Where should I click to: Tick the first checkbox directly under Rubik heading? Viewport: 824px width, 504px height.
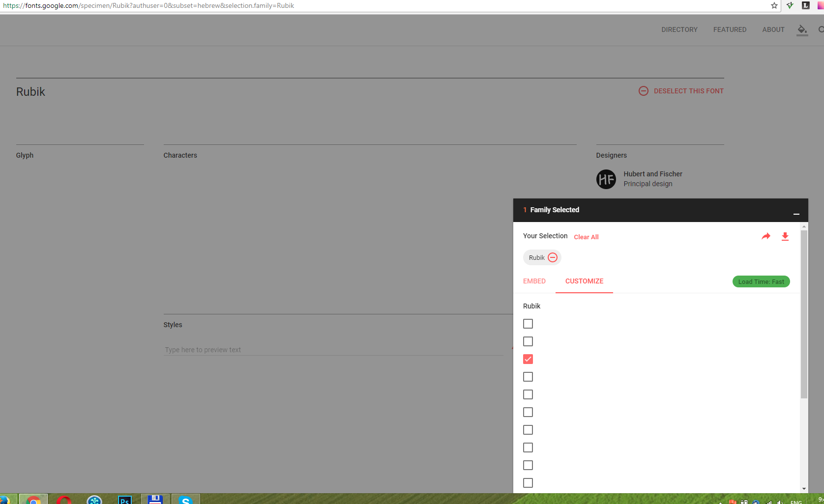click(x=528, y=324)
